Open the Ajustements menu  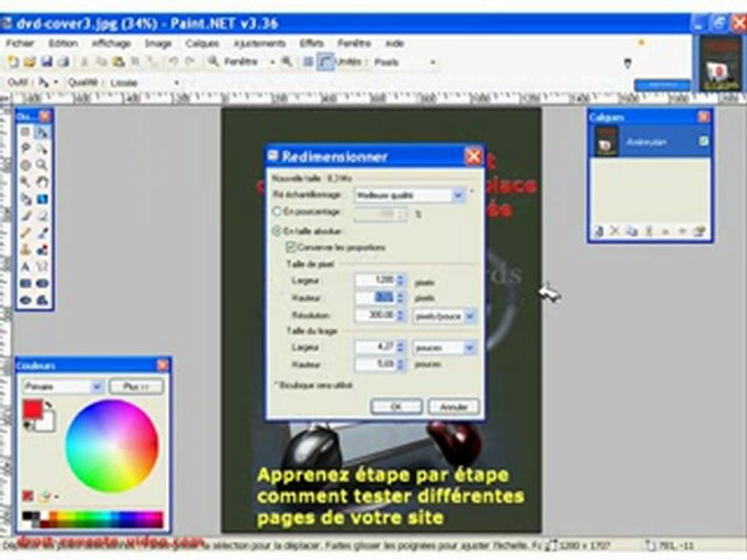pyautogui.click(x=259, y=44)
